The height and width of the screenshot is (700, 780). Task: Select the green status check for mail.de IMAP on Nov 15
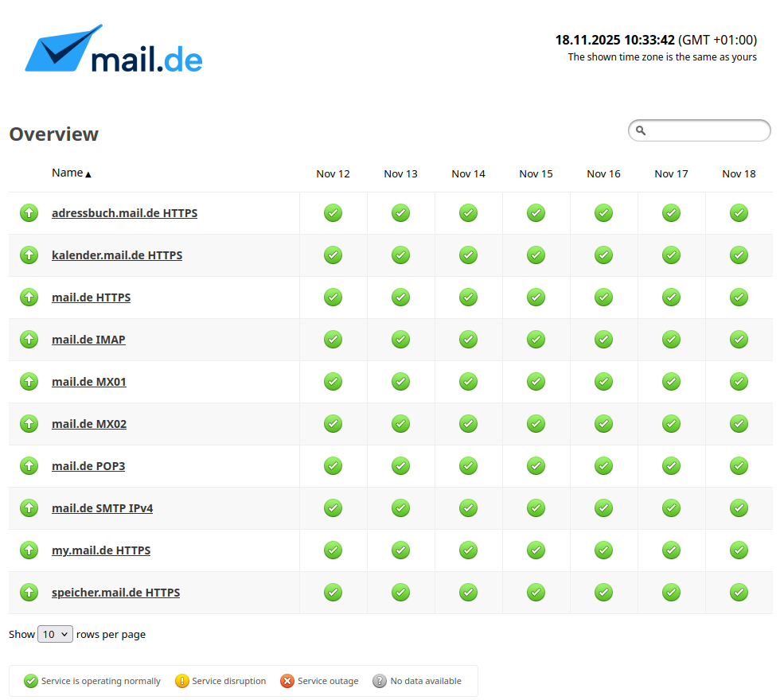click(x=536, y=339)
